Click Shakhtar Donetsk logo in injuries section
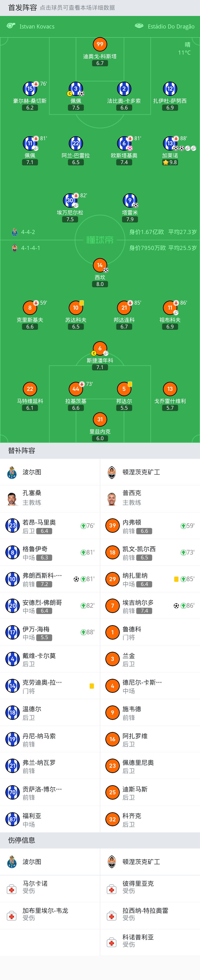Viewport: 200px width, 980px height. tap(112, 861)
